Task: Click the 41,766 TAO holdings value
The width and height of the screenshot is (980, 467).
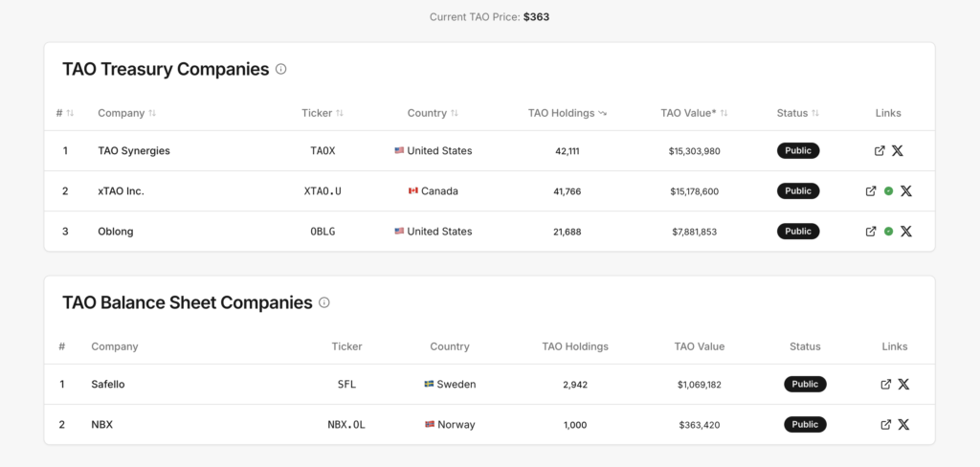Action: (x=568, y=191)
